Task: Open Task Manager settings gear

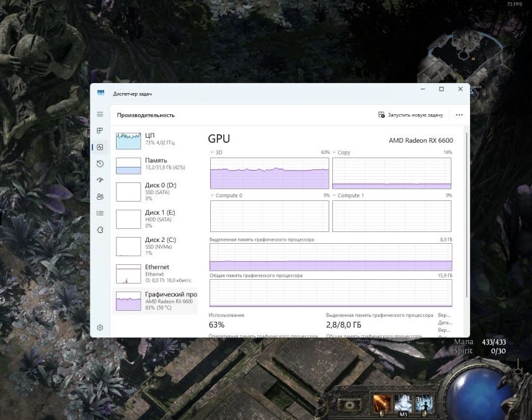Action: [x=100, y=328]
